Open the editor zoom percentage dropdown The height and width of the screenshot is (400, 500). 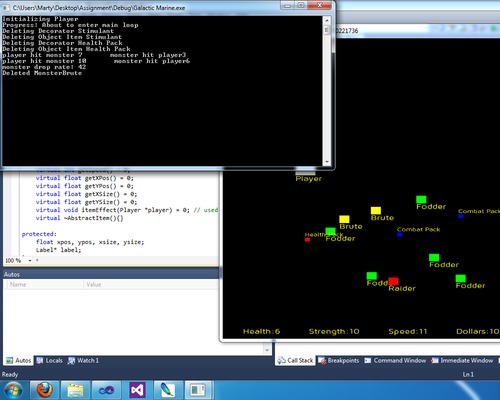pos(30,260)
